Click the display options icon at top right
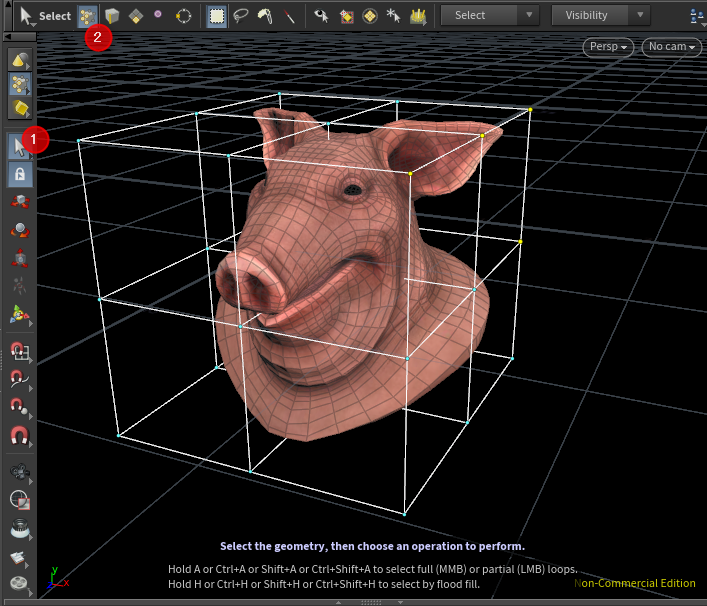This screenshot has width=707, height=606. (x=698, y=16)
